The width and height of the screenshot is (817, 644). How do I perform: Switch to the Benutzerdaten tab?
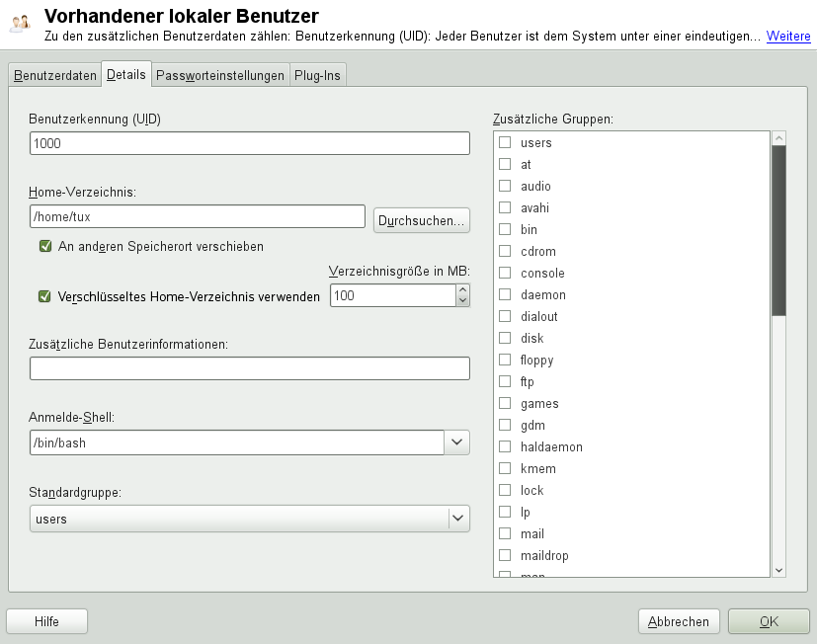(55, 76)
